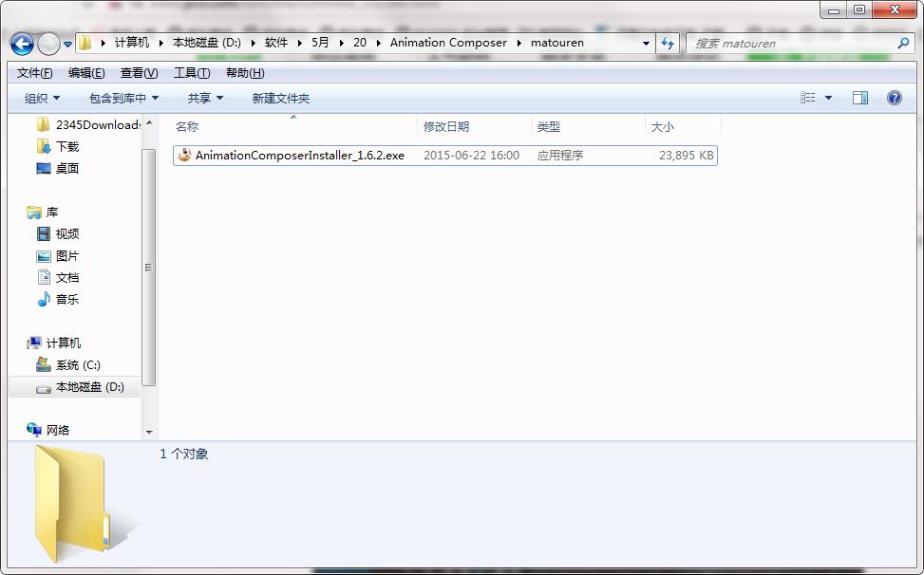Image resolution: width=924 pixels, height=575 pixels.
Task: Select AnimationComposerInstaller_1.6.2.exe file
Action: tap(445, 156)
